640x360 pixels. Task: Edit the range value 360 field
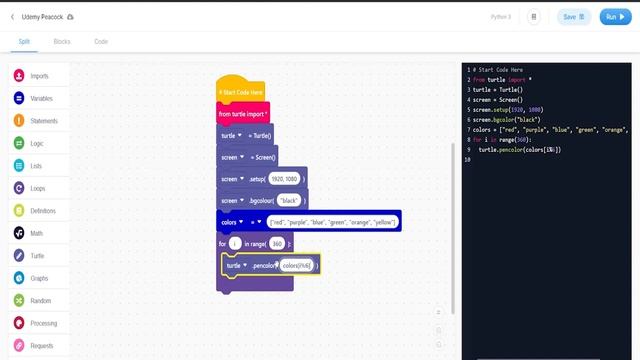tap(277, 244)
